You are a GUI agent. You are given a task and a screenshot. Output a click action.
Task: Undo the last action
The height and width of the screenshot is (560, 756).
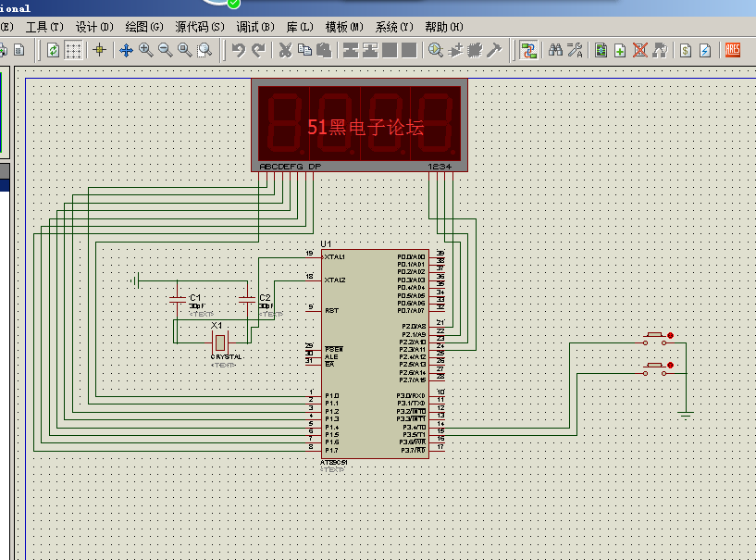coord(239,50)
